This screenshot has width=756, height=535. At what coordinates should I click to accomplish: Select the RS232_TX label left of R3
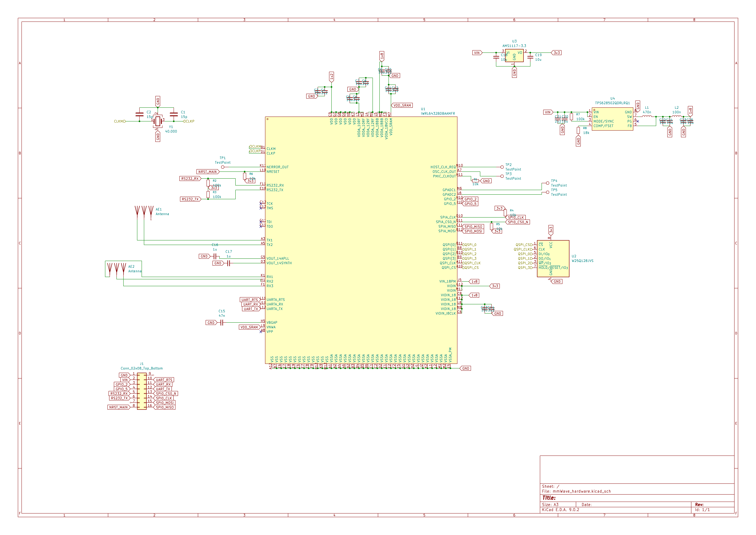(x=191, y=199)
